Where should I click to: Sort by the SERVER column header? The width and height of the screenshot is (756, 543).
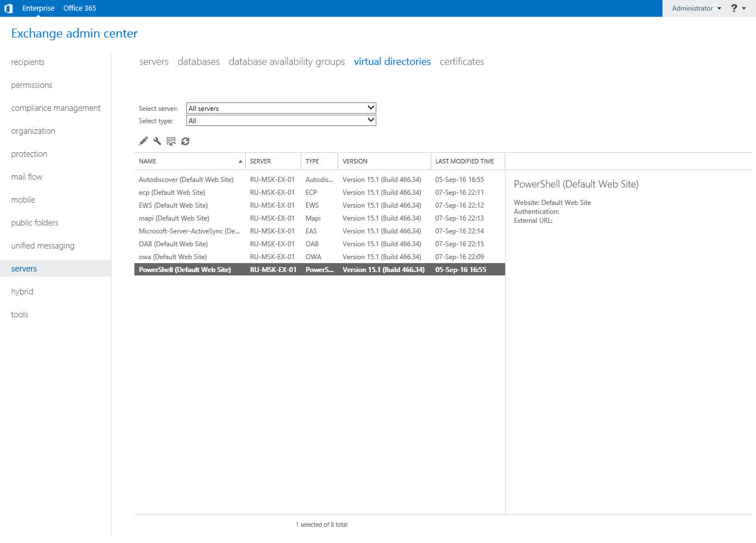point(273,161)
